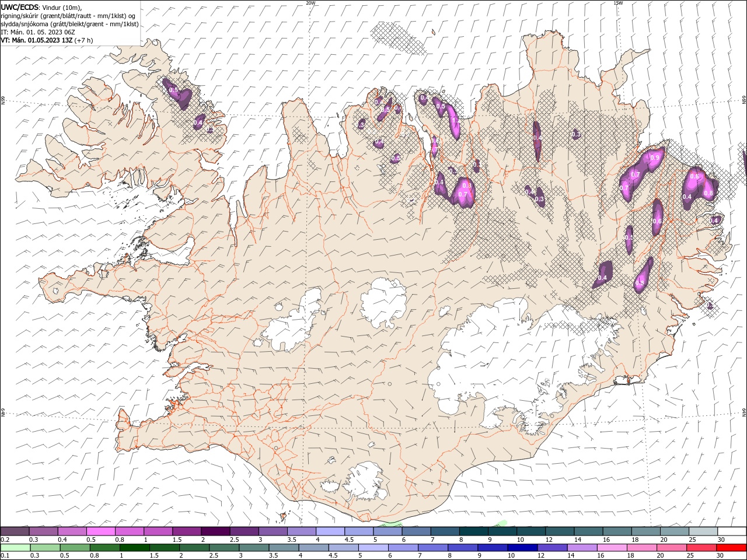The width and height of the screenshot is (747, 560).
Task: Select the 'slydda/snjókoma' legend description line
Action: tap(69, 24)
